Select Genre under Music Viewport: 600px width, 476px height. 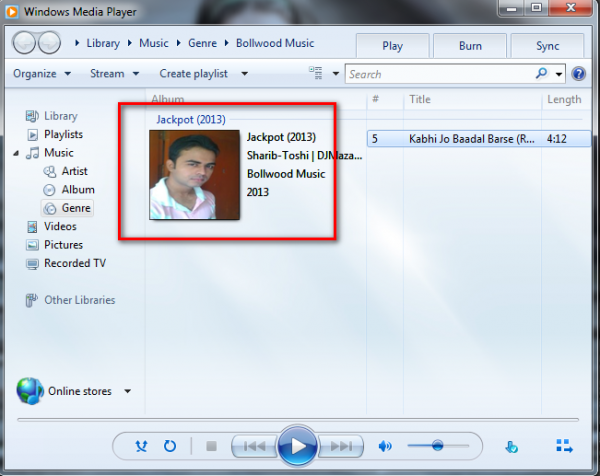pyautogui.click(x=67, y=208)
